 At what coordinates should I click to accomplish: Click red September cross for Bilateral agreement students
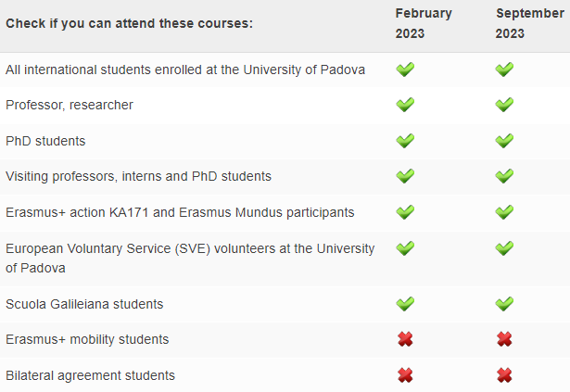[x=504, y=375]
